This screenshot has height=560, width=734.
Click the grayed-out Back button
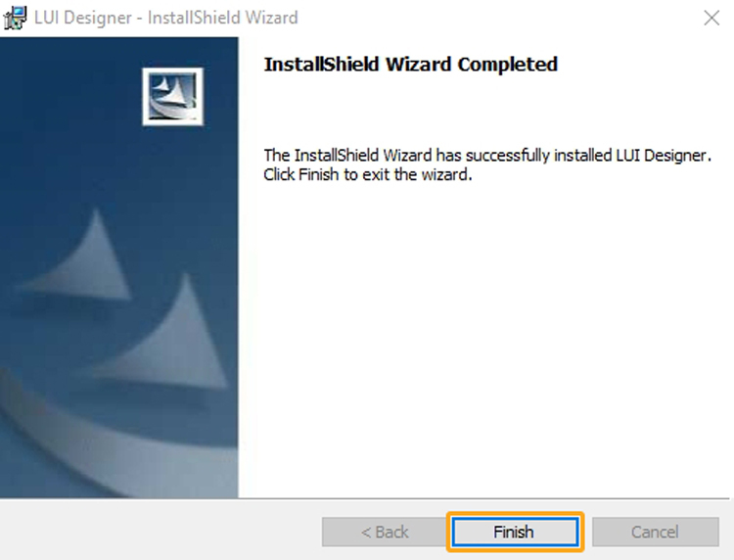pyautogui.click(x=385, y=532)
